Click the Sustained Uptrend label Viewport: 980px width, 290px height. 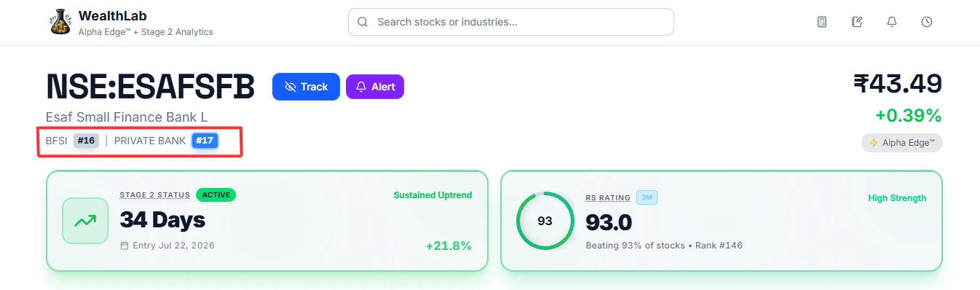pyautogui.click(x=432, y=195)
